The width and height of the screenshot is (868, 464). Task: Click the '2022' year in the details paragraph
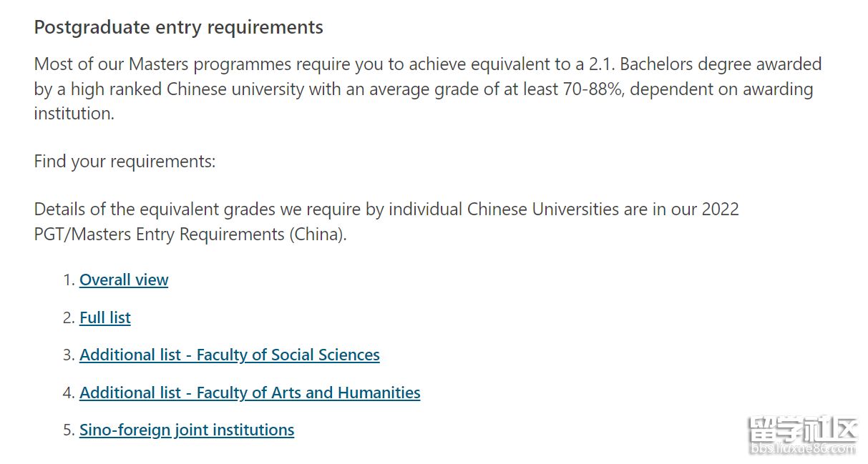point(720,209)
